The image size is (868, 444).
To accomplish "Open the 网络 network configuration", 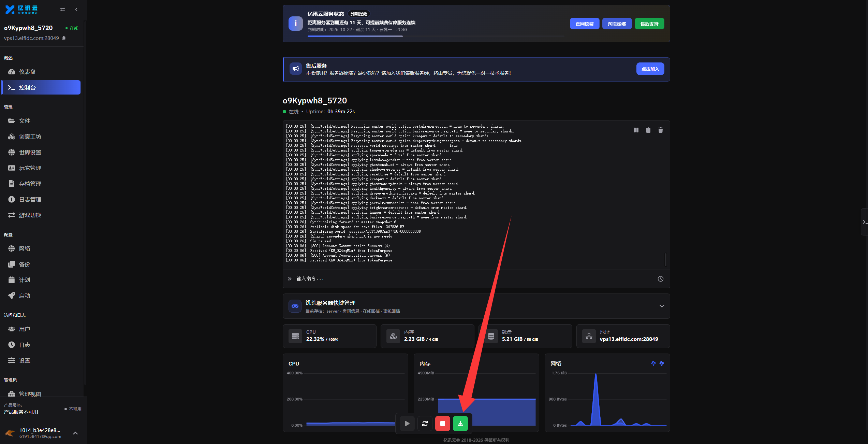I will tap(41, 248).
